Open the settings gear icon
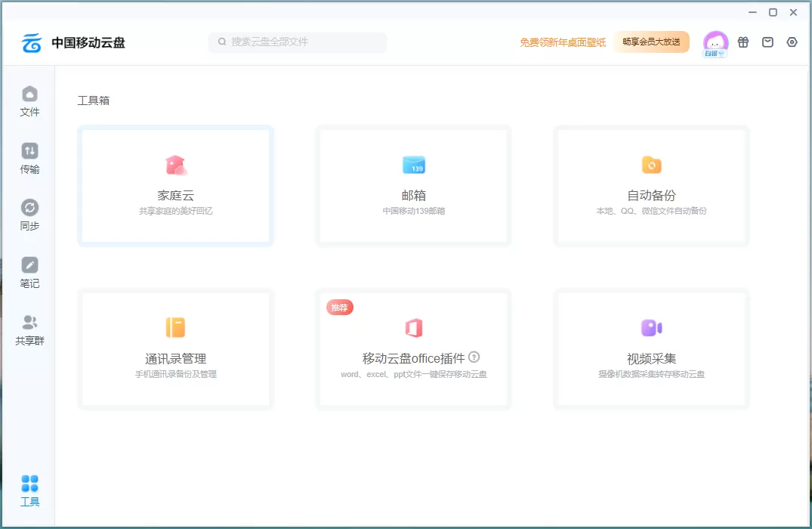 click(792, 42)
